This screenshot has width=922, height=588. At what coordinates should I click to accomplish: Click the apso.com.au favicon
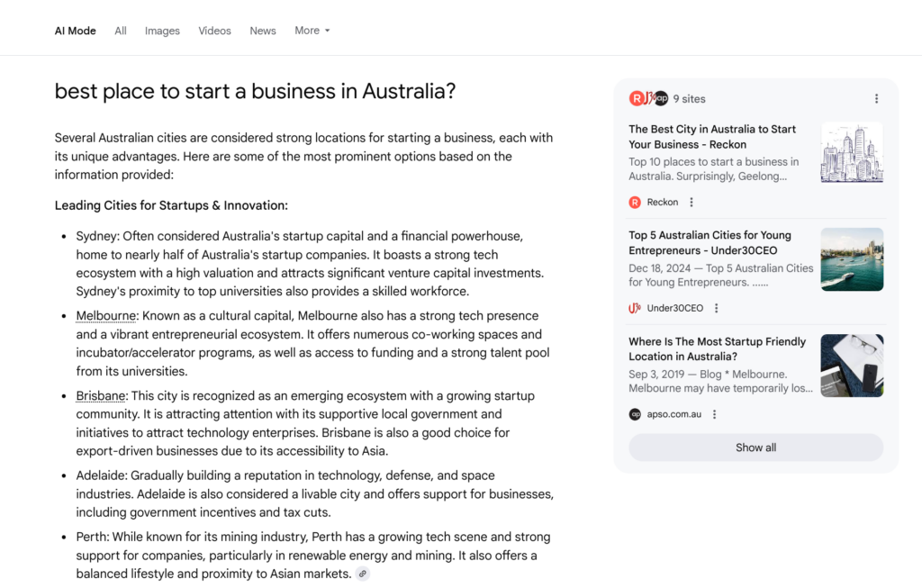pos(635,414)
